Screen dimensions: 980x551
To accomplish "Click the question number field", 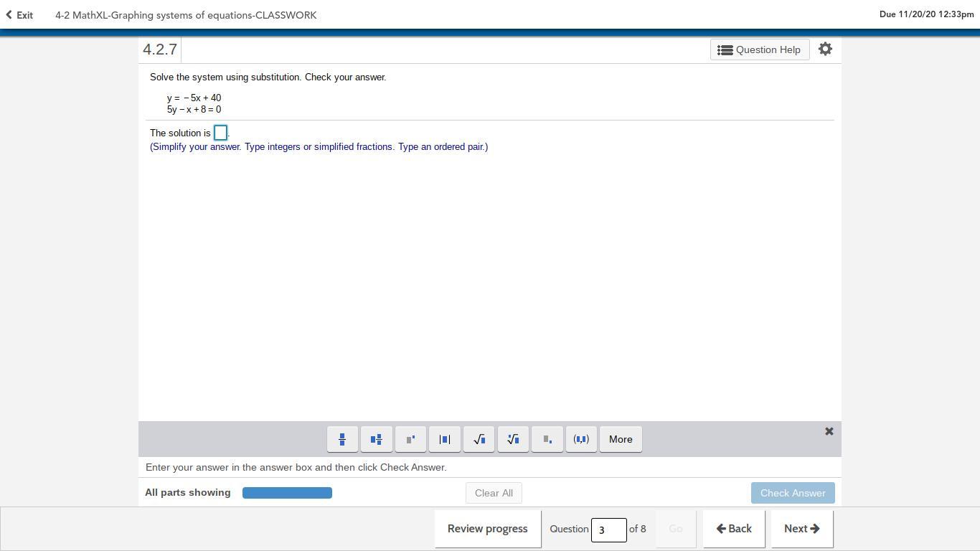I will point(608,529).
